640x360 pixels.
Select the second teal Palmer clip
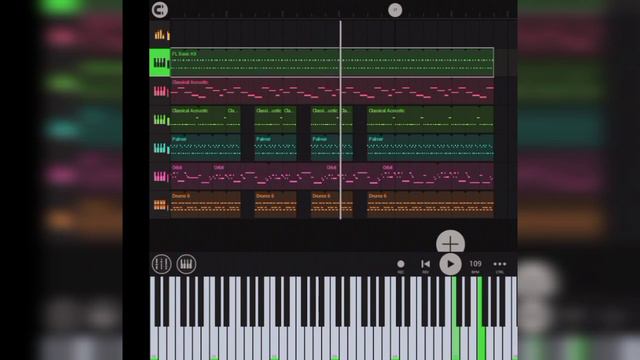(276, 148)
